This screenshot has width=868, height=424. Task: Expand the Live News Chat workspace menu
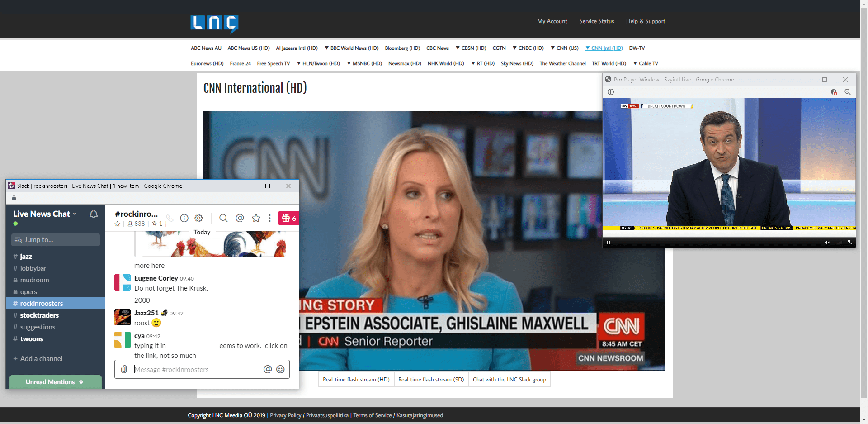click(x=45, y=214)
